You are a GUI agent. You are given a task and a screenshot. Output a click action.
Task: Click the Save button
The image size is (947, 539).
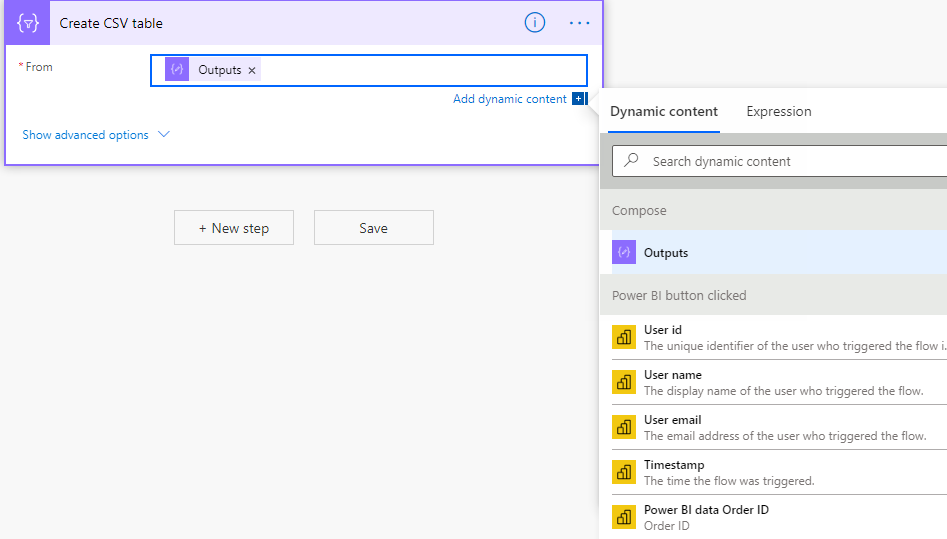click(x=373, y=228)
